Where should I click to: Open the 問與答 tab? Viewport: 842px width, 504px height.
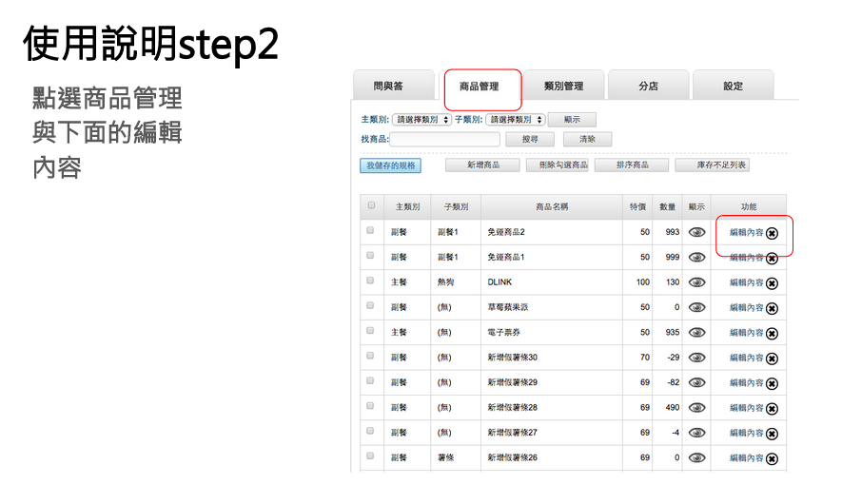pos(388,87)
